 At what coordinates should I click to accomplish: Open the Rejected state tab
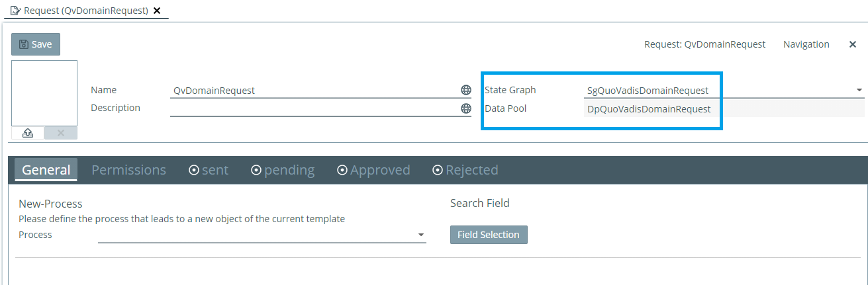465,170
